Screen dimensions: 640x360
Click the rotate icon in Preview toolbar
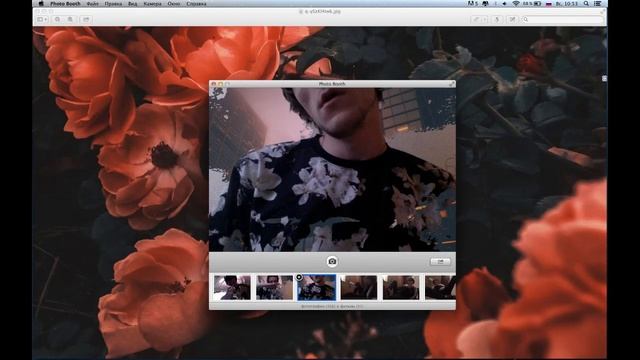pyautogui.click(x=497, y=19)
